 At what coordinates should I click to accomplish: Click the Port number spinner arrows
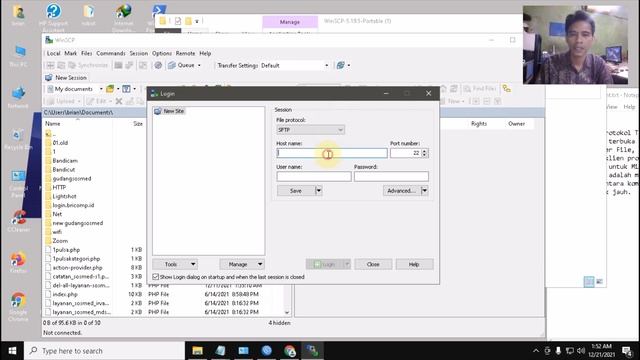tap(424, 153)
